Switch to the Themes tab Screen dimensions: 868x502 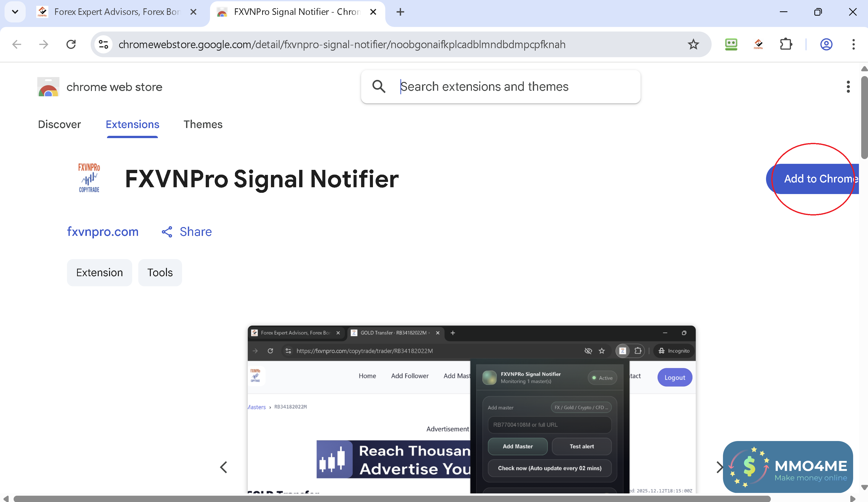(x=203, y=124)
